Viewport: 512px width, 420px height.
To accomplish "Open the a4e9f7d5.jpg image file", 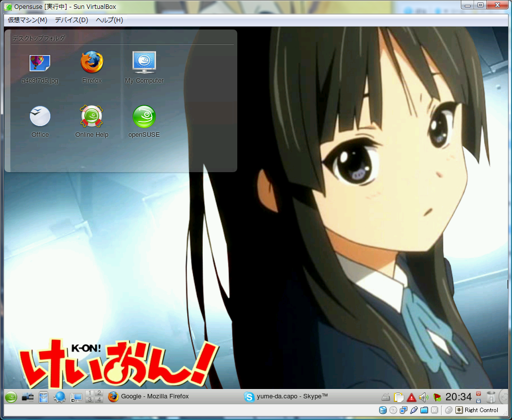I will tap(40, 69).
